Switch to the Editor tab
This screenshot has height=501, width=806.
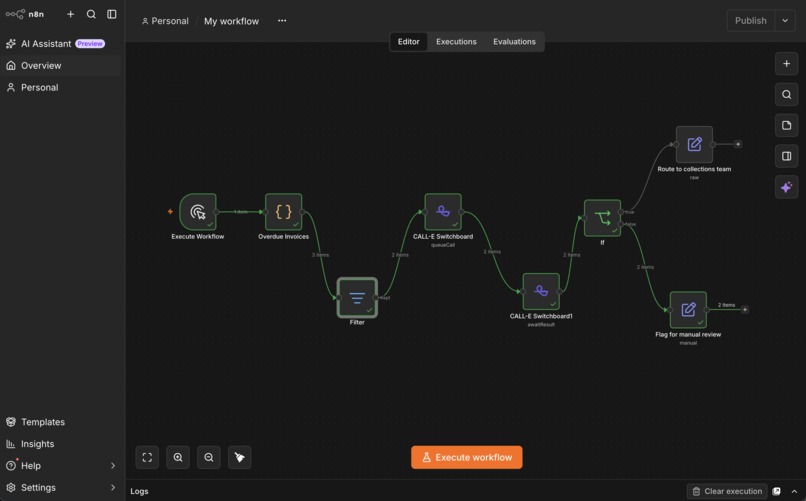pyautogui.click(x=409, y=42)
